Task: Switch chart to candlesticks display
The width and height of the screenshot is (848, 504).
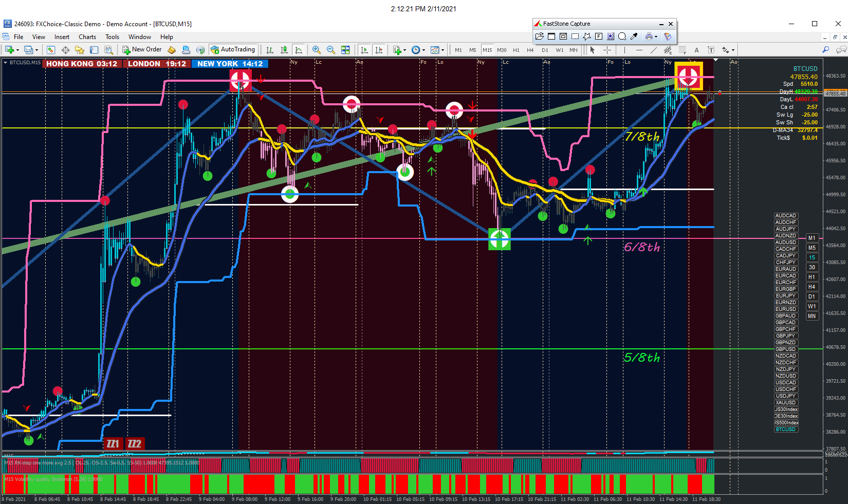Action: click(284, 50)
